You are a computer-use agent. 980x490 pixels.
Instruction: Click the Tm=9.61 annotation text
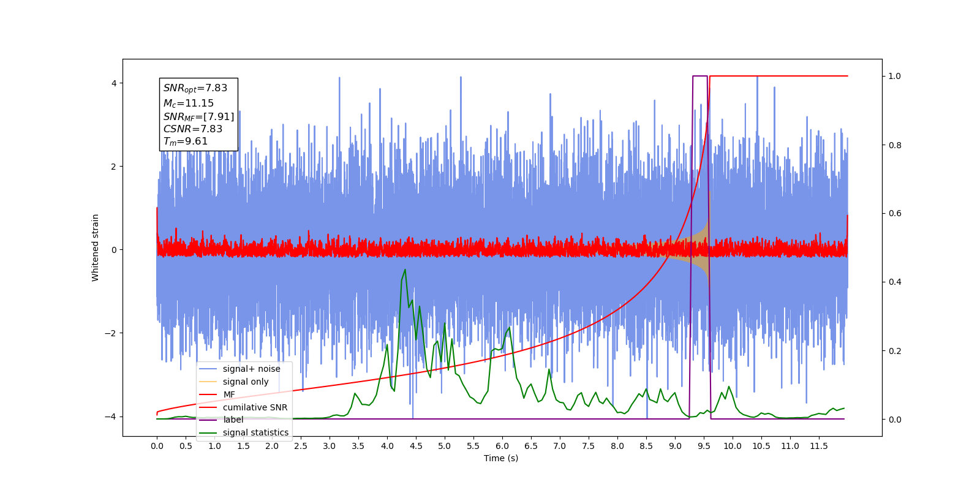pos(186,141)
